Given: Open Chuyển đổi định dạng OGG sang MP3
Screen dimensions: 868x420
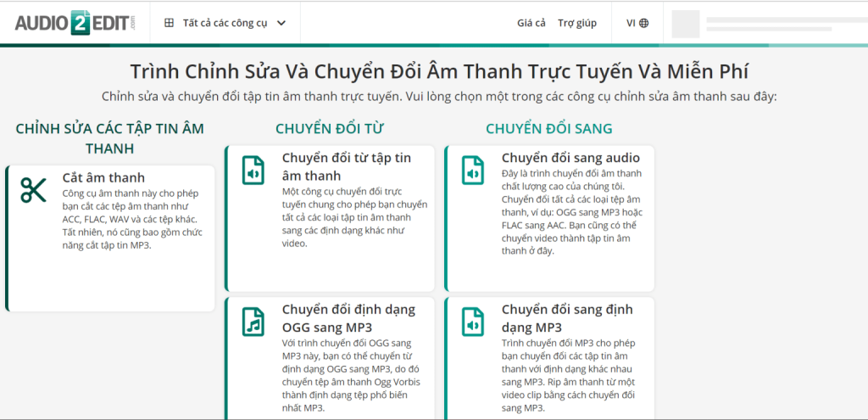Looking at the screenshot, I should (x=348, y=317).
